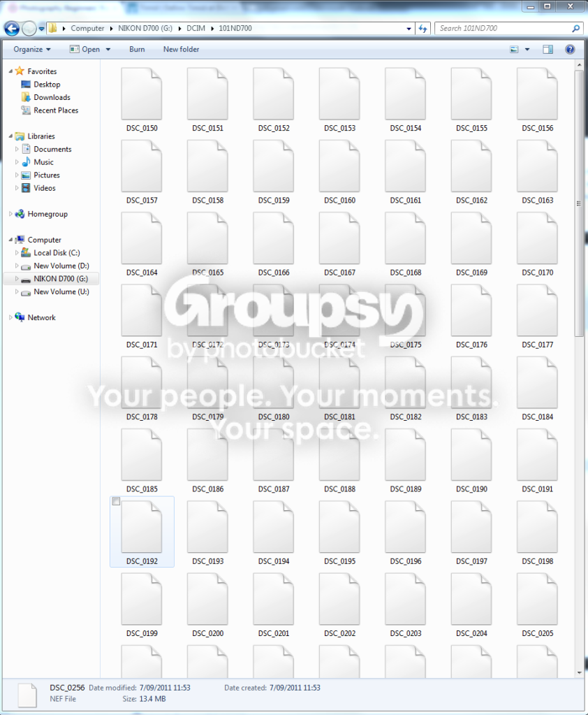Open the Help question mark icon
This screenshot has height=715, width=588.
point(570,49)
